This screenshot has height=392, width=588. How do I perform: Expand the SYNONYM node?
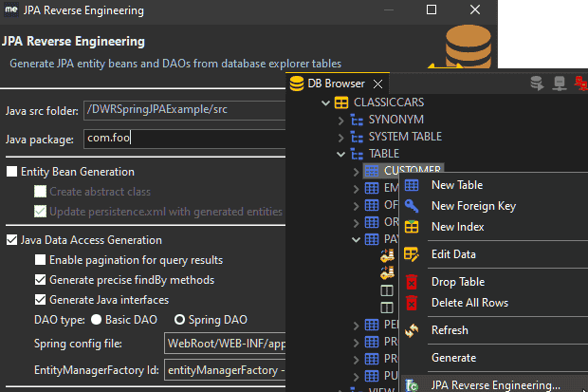[x=340, y=121]
